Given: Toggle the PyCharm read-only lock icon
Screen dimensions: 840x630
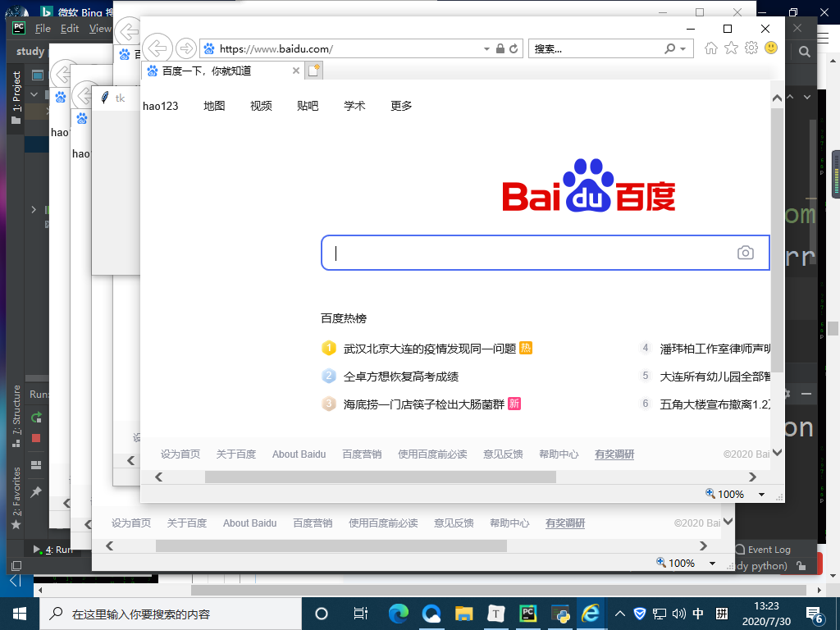Looking at the screenshot, I should coord(801,566).
